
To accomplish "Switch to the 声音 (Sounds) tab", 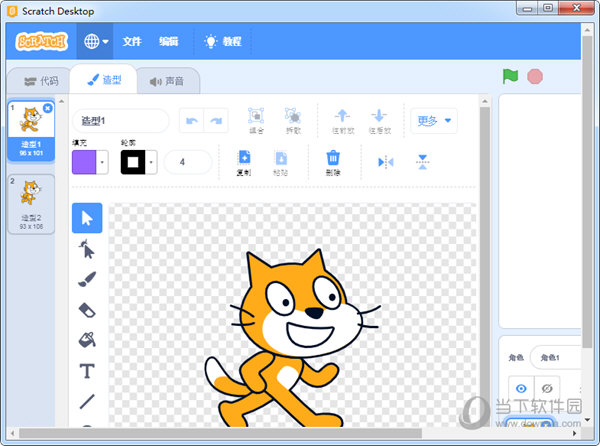I will [x=167, y=81].
